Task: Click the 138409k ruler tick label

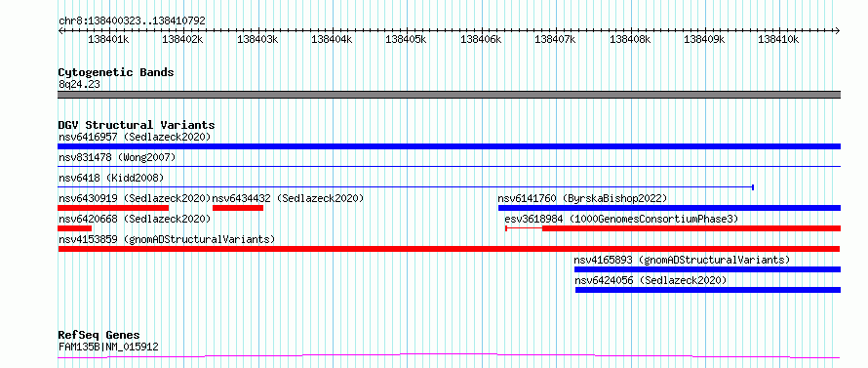Action: click(703, 39)
